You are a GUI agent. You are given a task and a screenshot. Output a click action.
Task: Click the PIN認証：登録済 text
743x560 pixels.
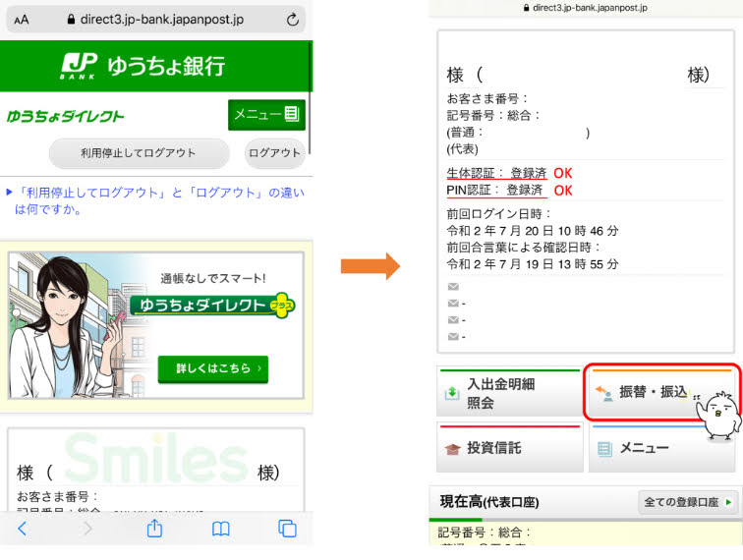[x=494, y=191]
